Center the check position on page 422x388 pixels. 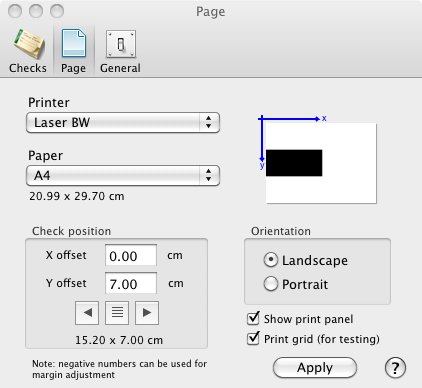click(117, 313)
